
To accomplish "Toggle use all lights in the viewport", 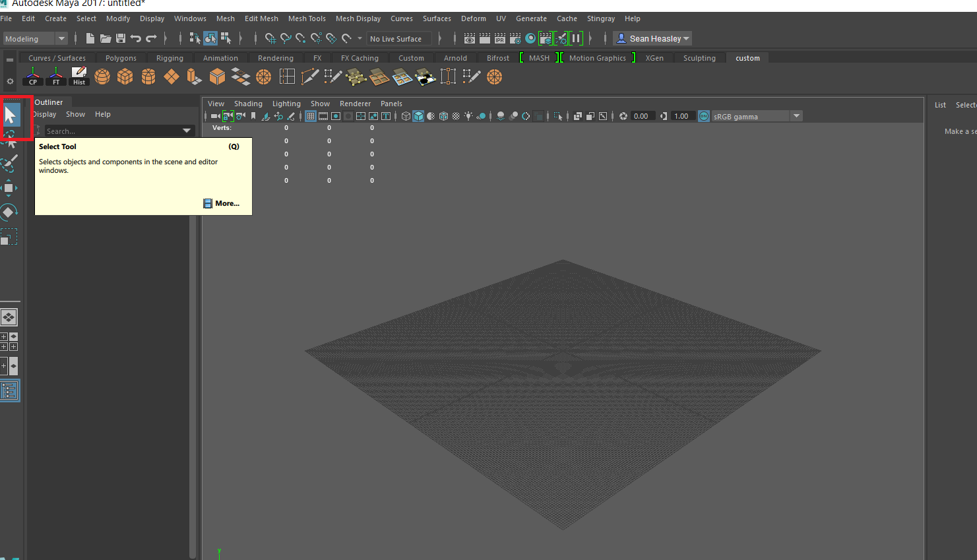I will (x=468, y=116).
